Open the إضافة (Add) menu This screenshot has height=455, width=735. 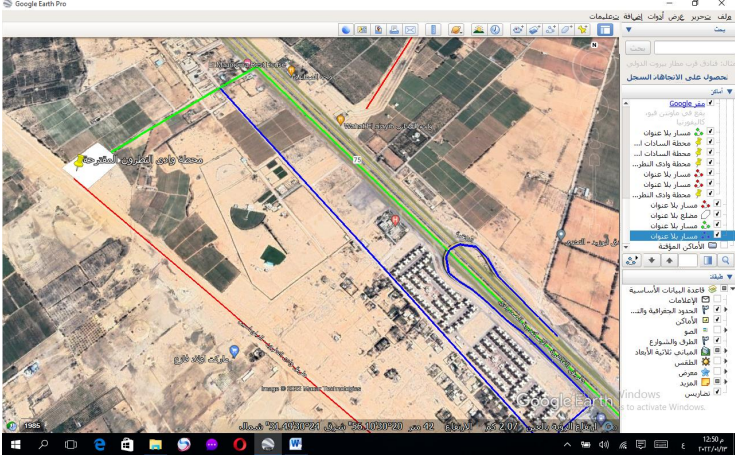(633, 17)
